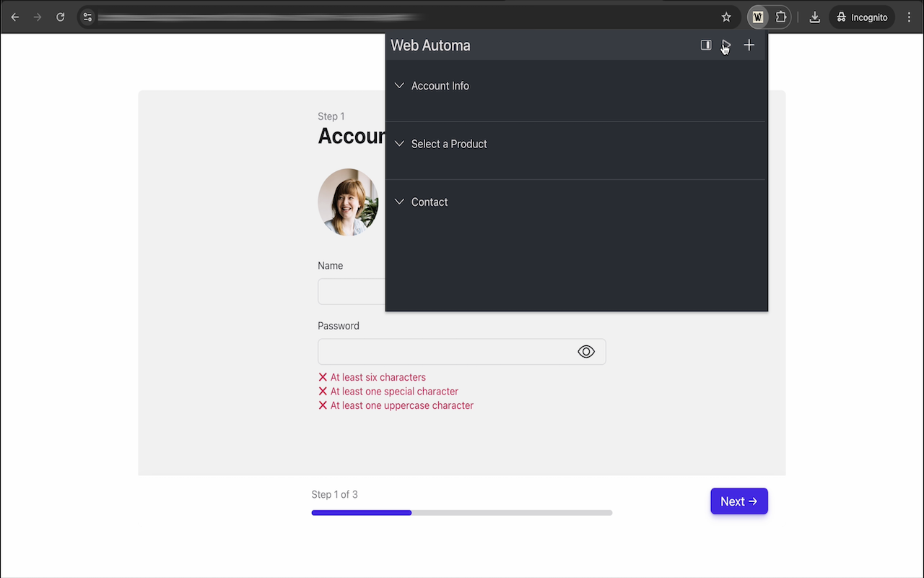The image size is (924, 578).
Task: Click the Web Automa extension icon in toolbar
Action: point(757,17)
